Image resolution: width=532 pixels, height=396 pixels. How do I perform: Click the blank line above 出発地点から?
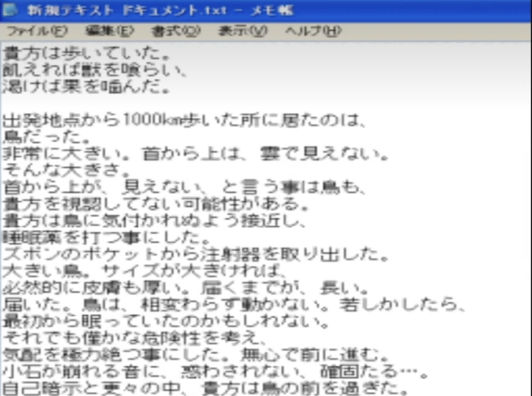point(150,104)
